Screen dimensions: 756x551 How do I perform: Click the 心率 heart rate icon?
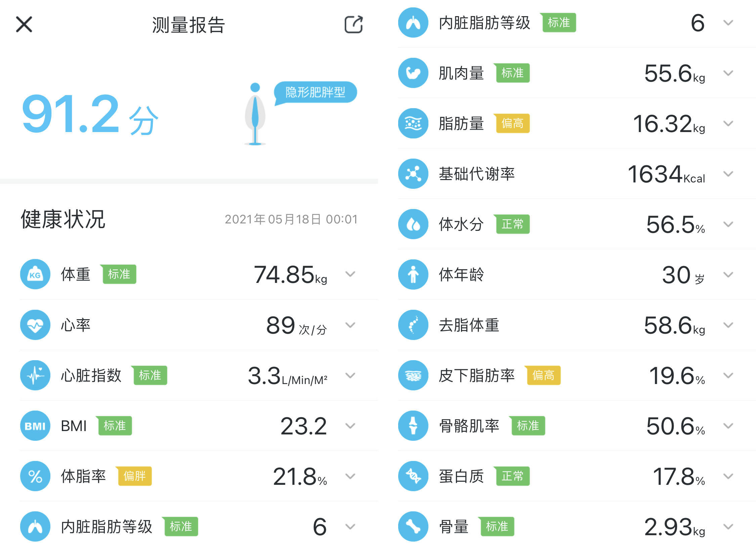35,325
